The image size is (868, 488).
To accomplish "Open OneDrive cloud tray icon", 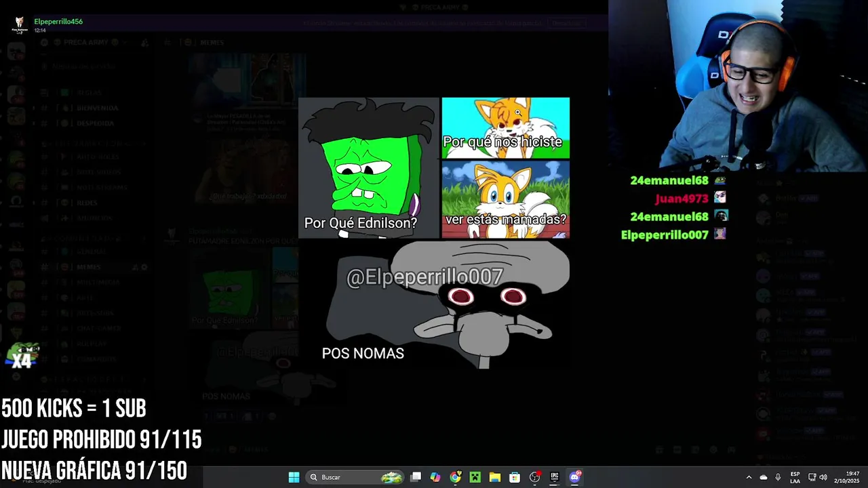I will tap(764, 477).
